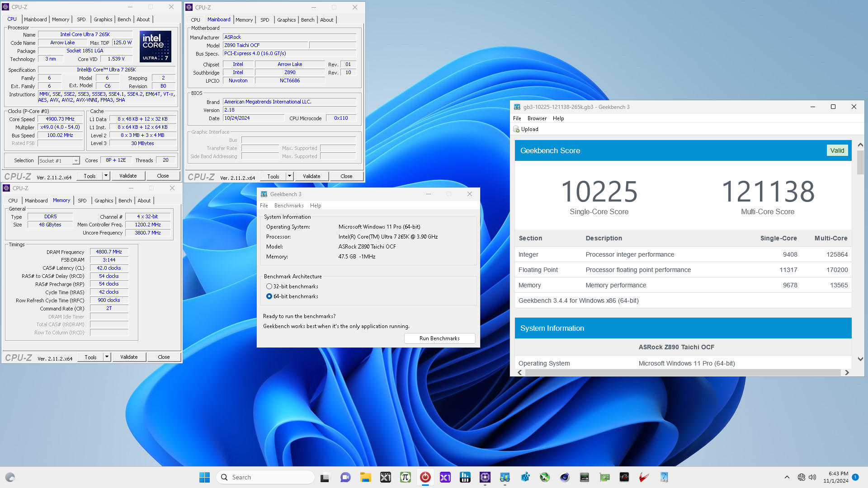Launch the black and red taskbar icon
Screen dimensions: 868x488
(x=624, y=477)
